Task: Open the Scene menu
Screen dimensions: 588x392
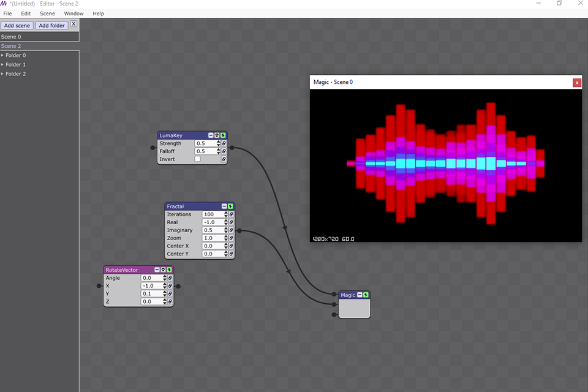Action: (47, 13)
